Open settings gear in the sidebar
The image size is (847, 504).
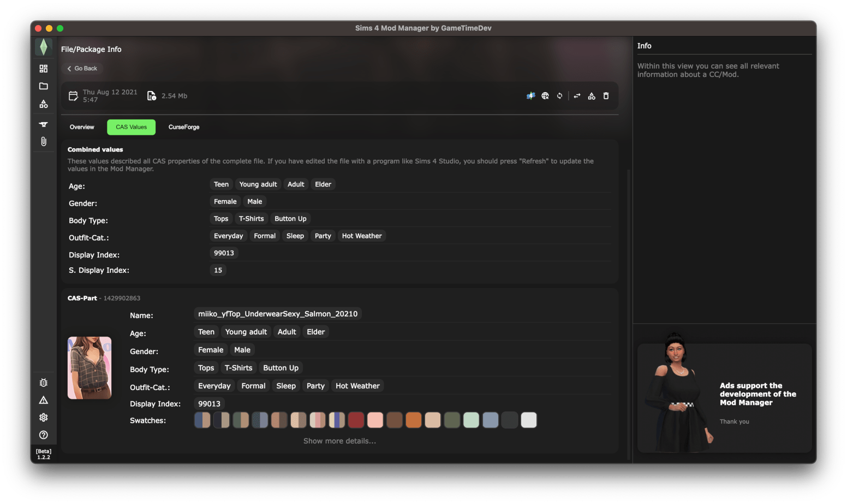pos(44,417)
